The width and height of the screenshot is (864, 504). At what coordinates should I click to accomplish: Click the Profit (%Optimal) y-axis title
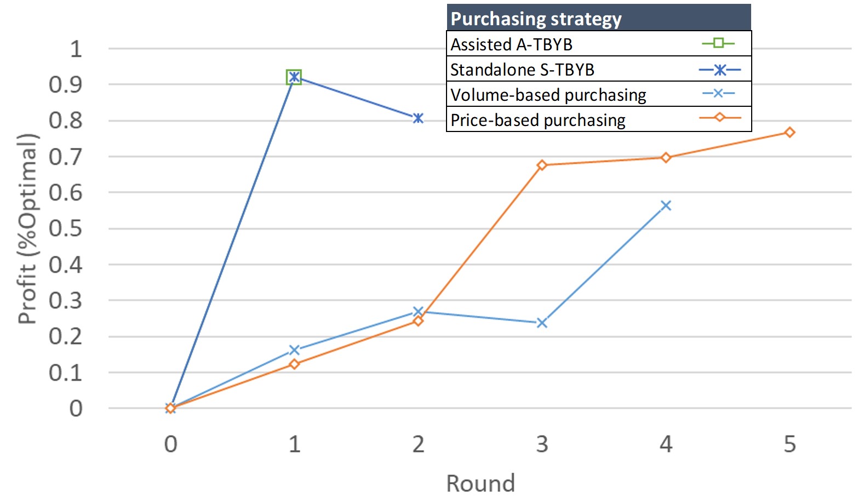coord(27,229)
